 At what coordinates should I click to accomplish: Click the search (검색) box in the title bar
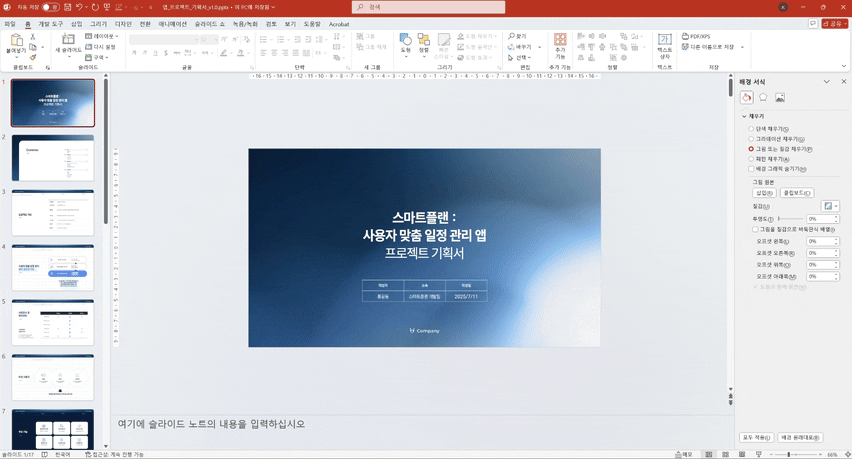point(428,7)
